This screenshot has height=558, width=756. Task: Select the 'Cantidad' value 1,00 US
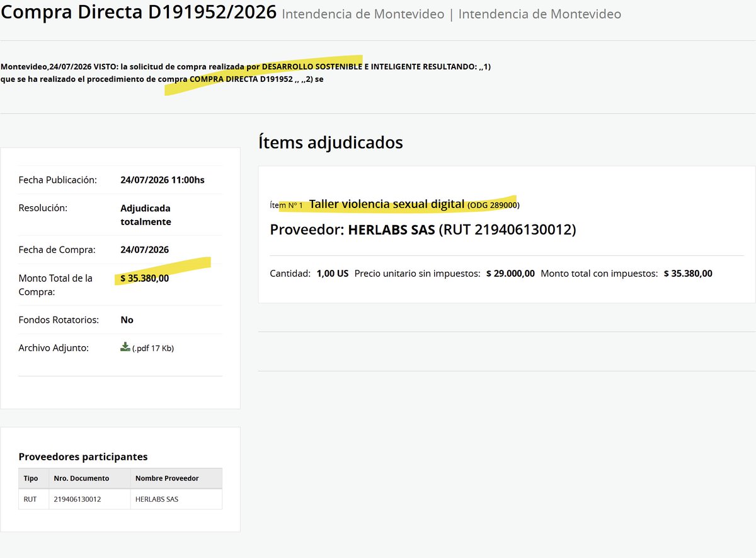pyautogui.click(x=333, y=274)
